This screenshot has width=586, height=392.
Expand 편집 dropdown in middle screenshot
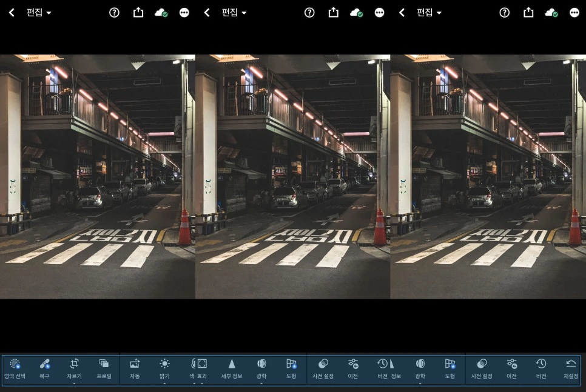click(x=234, y=13)
